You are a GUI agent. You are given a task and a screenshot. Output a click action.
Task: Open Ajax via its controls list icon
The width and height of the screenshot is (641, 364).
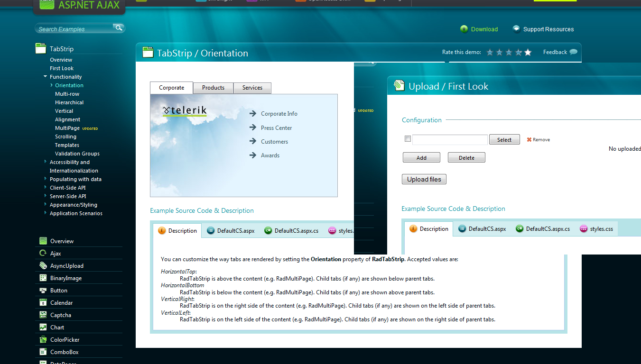coord(43,253)
